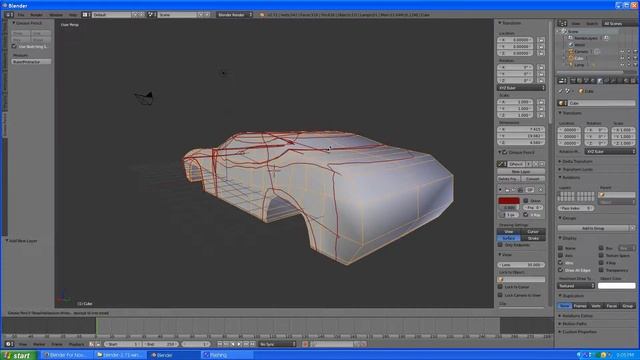Image resolution: width=640 pixels, height=360 pixels.
Task: Select the Verts duplication tab
Action: [x=596, y=306]
